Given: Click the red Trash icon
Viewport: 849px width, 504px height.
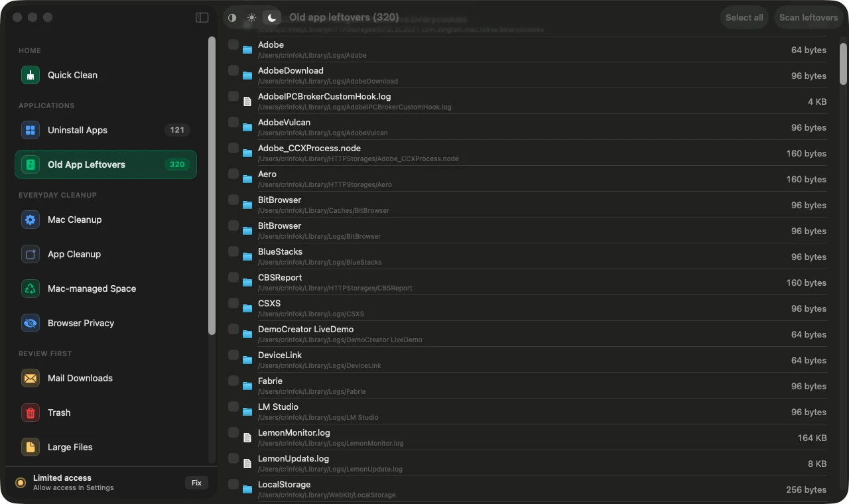Looking at the screenshot, I should (x=31, y=412).
